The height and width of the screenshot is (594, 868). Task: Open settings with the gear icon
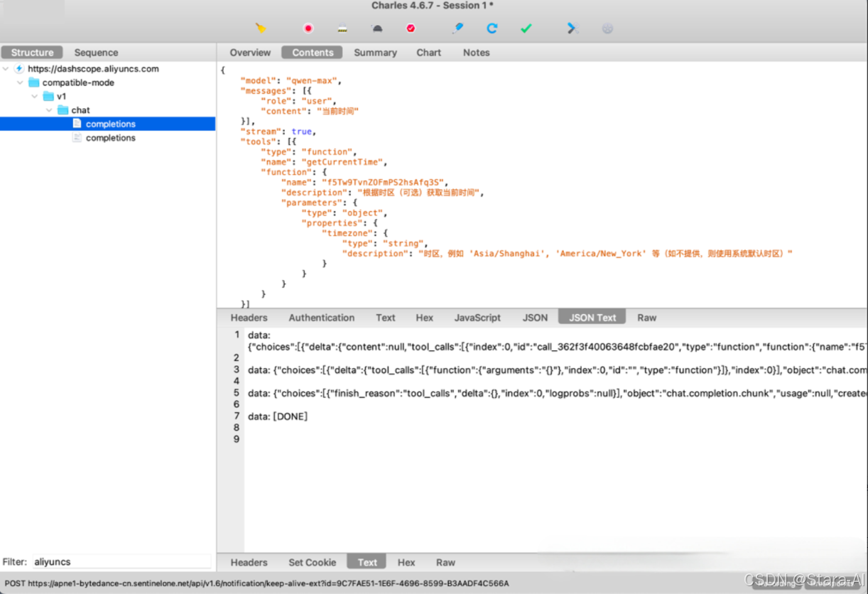coord(607,28)
